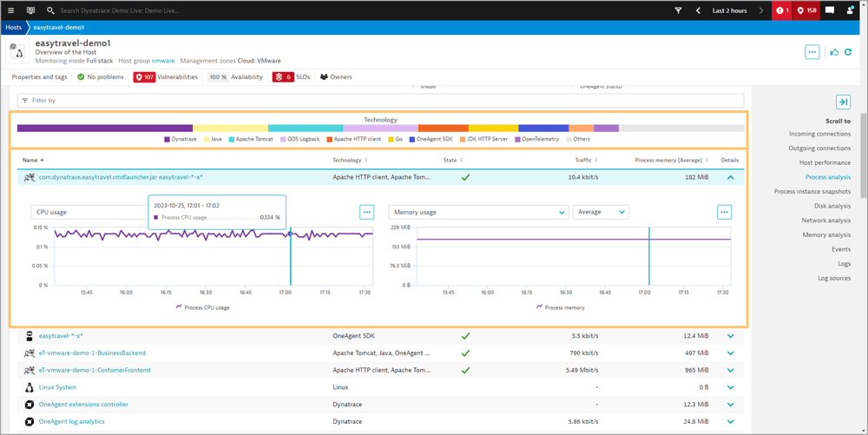Click the OneAgent log analytics icon
This screenshot has width=868, height=435.
tap(30, 422)
